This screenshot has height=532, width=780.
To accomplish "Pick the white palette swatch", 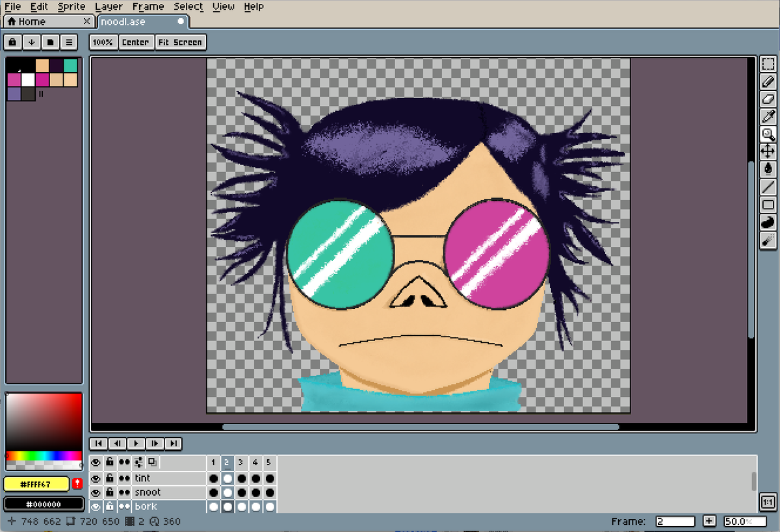I will coord(28,80).
